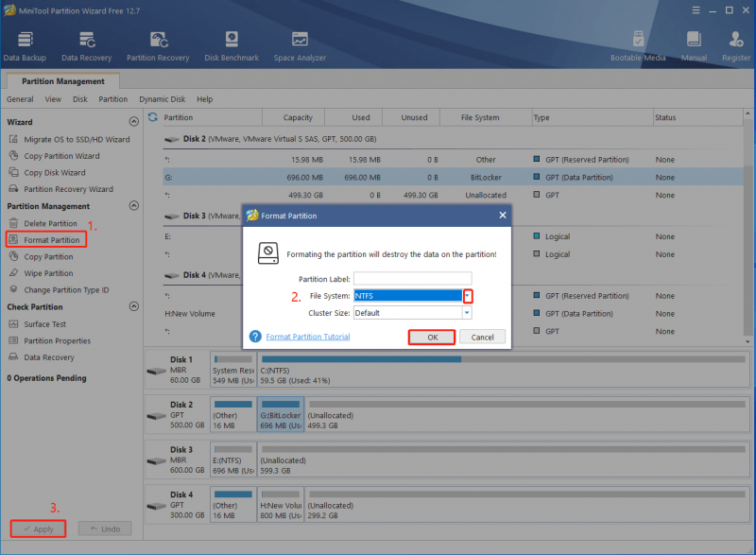Sort by the Type column header
756x555 pixels.
pos(593,117)
